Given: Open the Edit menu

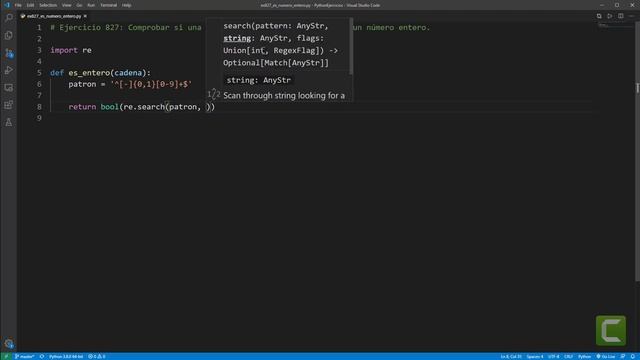Looking at the screenshot, I should (x=30, y=5).
